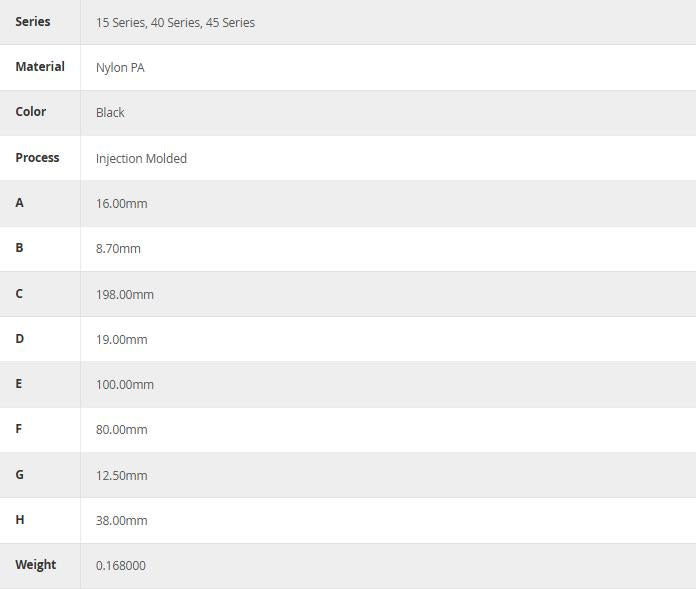Screen dimensions: 696x589
Task: Click the 19.00mm dimension value
Action: [121, 339]
